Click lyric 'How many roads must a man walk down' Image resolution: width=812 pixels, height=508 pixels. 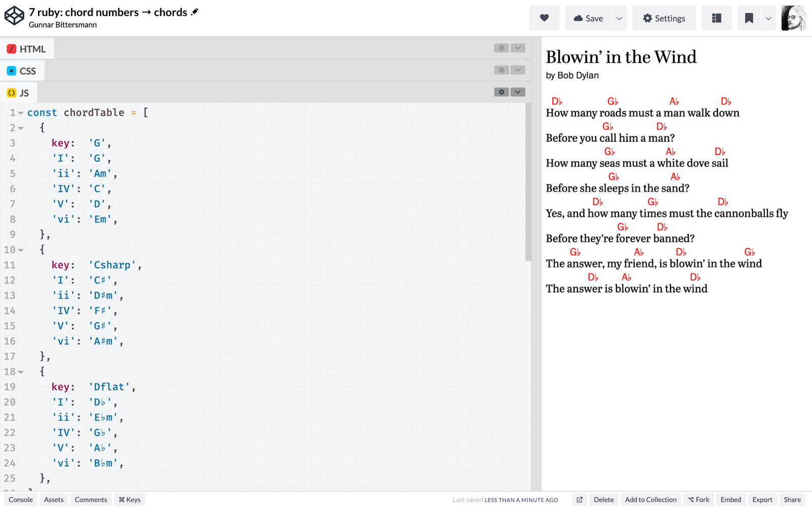coord(642,113)
